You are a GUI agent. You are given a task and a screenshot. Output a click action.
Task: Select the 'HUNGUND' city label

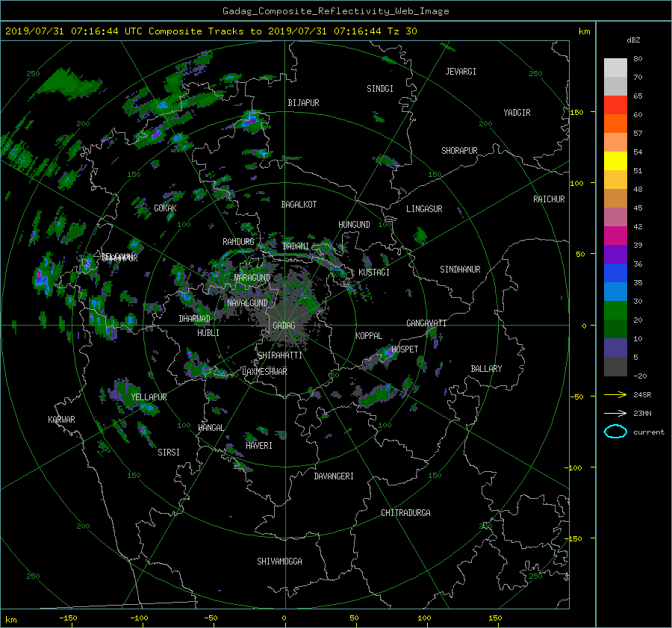pos(354,225)
